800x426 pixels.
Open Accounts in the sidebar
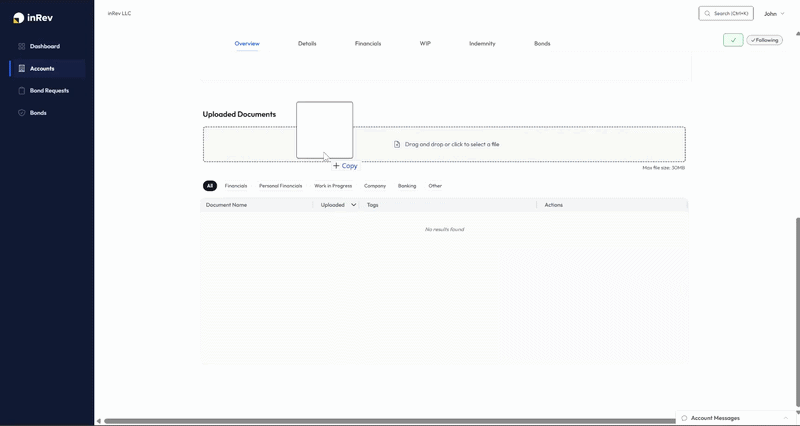coord(47,68)
